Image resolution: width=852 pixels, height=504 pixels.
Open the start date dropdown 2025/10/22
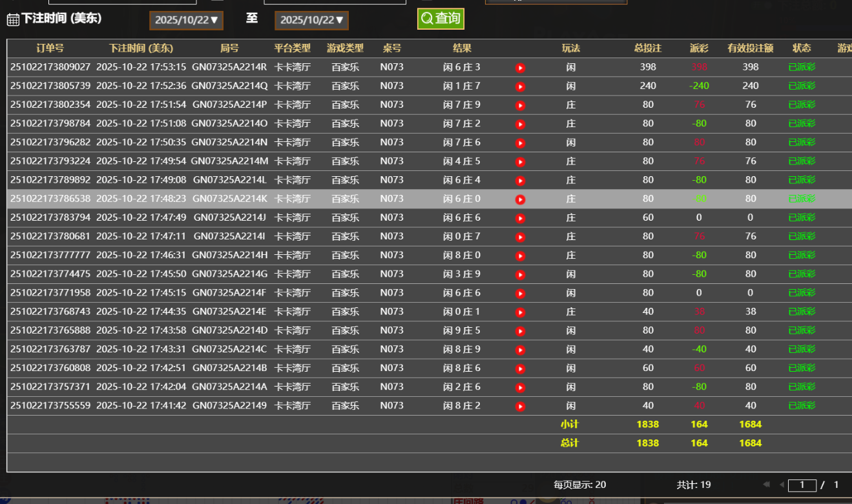click(x=187, y=20)
